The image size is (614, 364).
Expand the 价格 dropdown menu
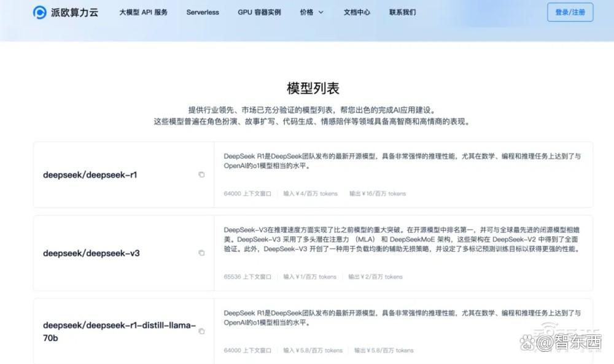tap(312, 12)
